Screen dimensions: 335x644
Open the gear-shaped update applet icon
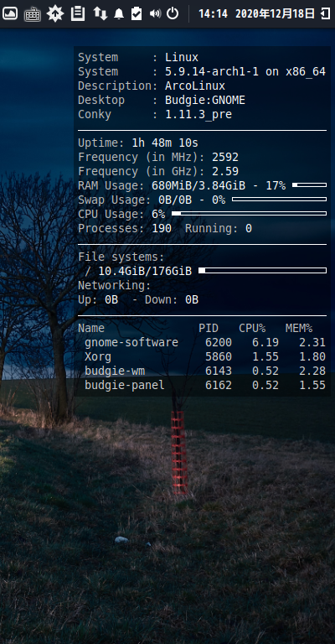coord(55,13)
